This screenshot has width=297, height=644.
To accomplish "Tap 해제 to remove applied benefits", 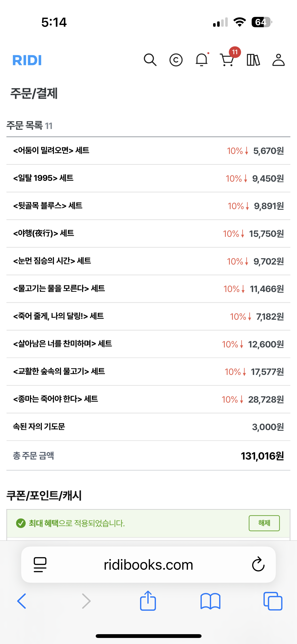I will [264, 523].
